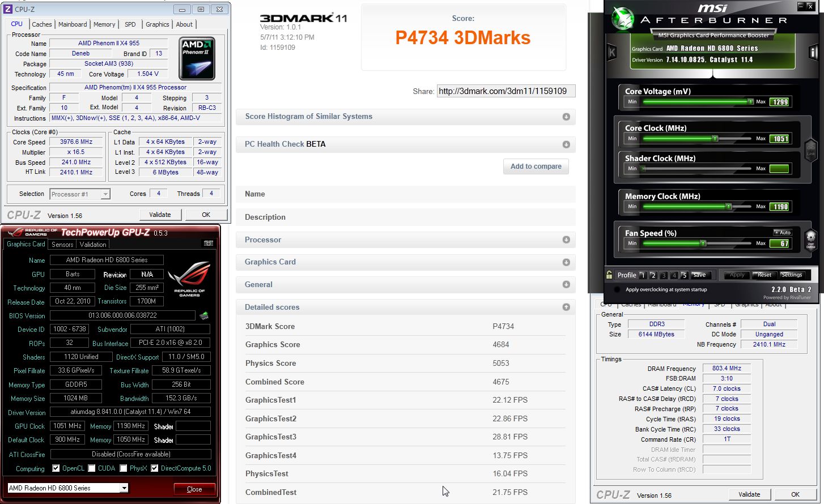Click the 3DMark share URL field

(506, 91)
